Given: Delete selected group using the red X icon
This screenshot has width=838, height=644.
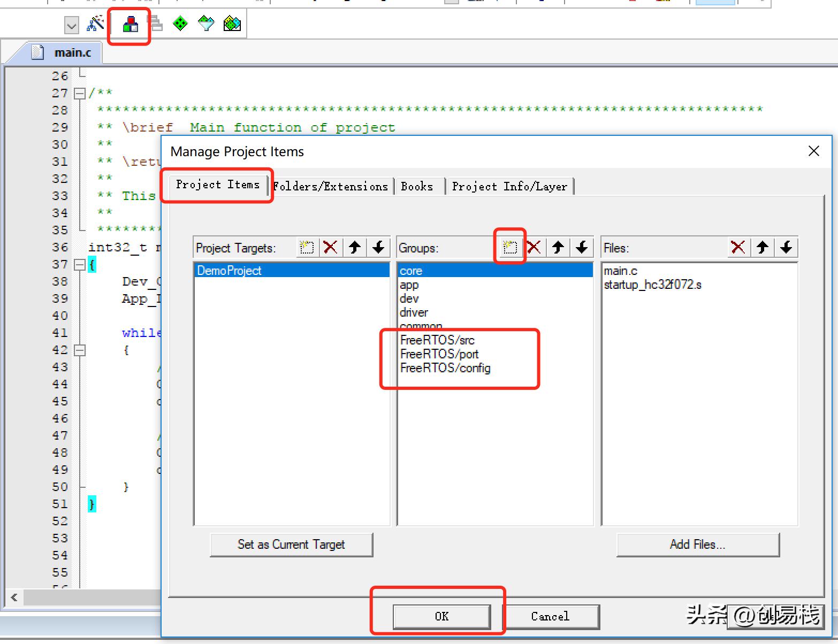Looking at the screenshot, I should [x=534, y=247].
